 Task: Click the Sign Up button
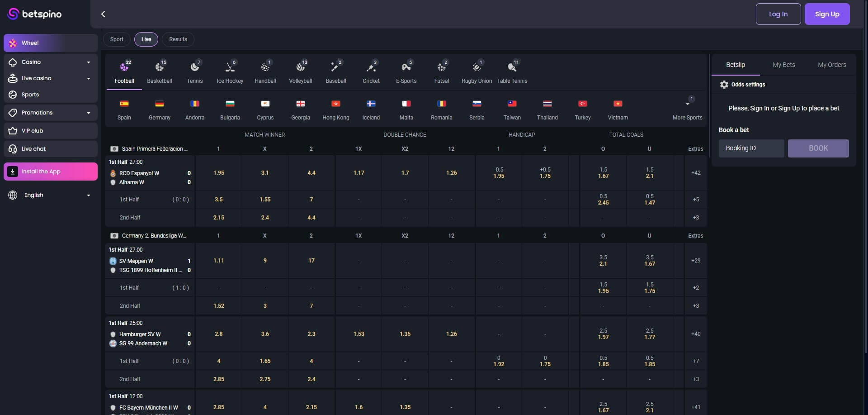tap(827, 14)
